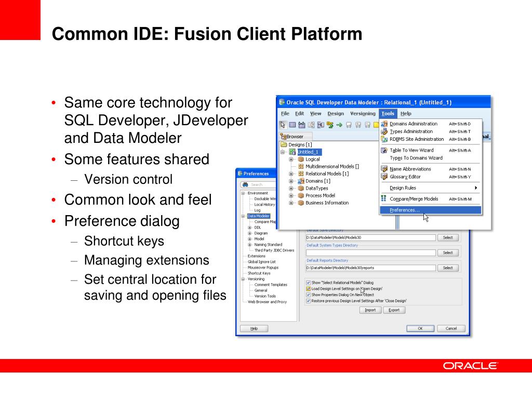Click Name Abbreviations menu icon
Image resolution: width=532 pixels, height=399 pixels.
(384, 169)
